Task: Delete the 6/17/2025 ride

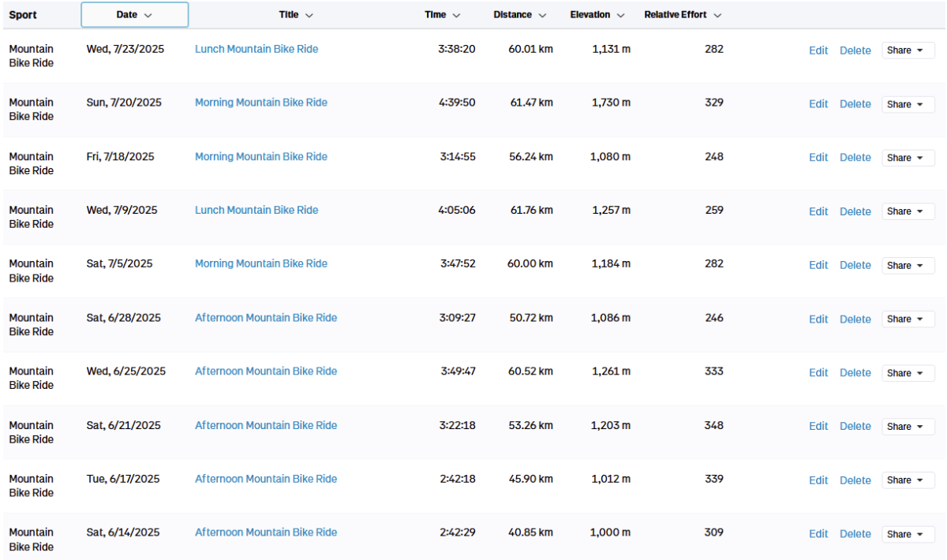Action: point(855,480)
